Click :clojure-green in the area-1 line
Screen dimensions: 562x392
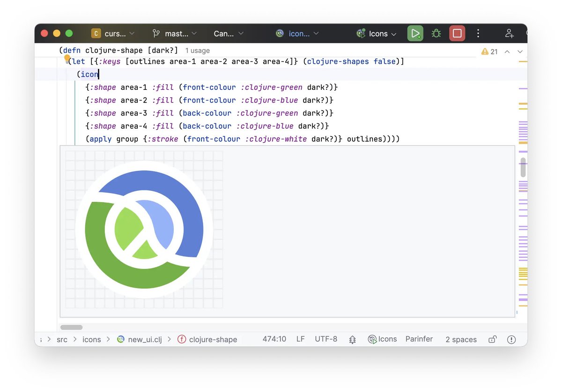point(272,87)
